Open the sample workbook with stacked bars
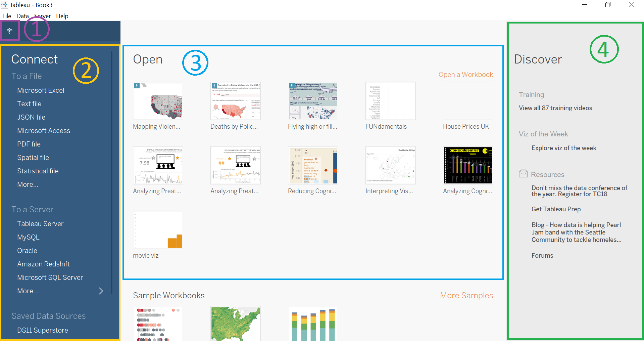The height and width of the screenshot is (341, 644). click(x=313, y=324)
